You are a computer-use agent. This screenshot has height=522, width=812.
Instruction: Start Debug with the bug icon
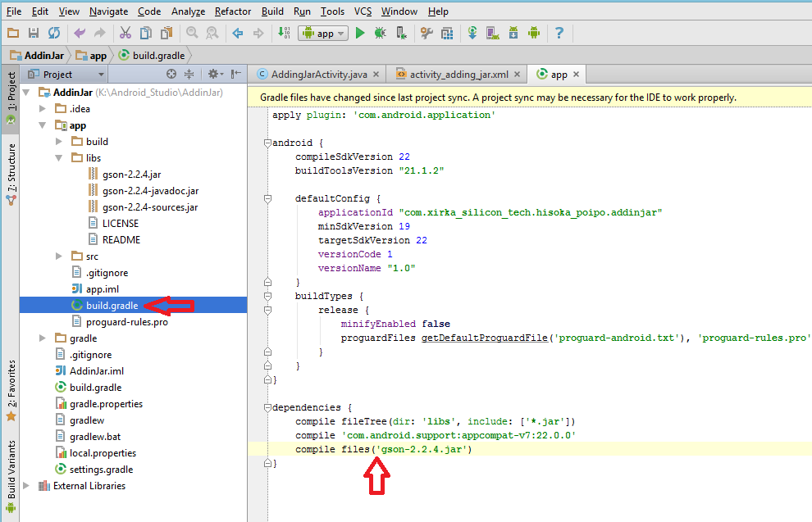pyautogui.click(x=380, y=33)
